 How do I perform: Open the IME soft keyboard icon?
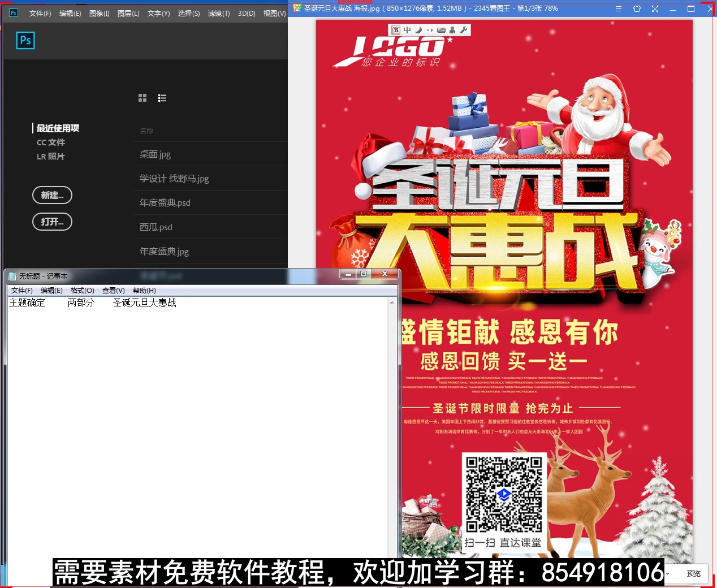442,30
